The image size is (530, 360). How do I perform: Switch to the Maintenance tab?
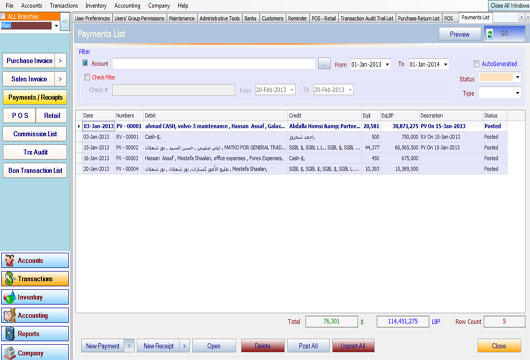[182, 18]
